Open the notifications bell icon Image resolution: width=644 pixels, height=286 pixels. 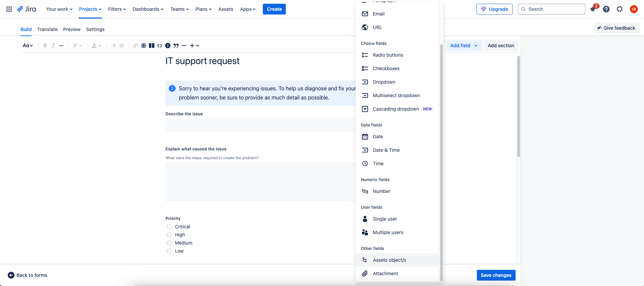(x=593, y=9)
